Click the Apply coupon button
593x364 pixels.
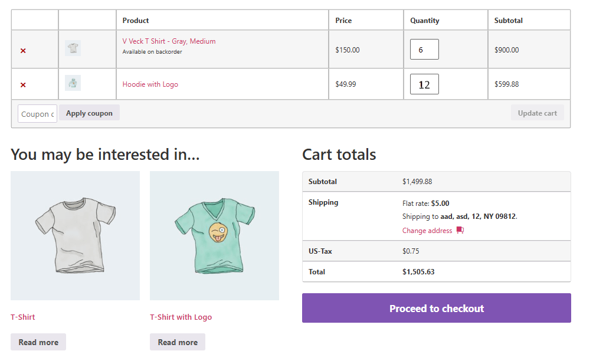89,113
